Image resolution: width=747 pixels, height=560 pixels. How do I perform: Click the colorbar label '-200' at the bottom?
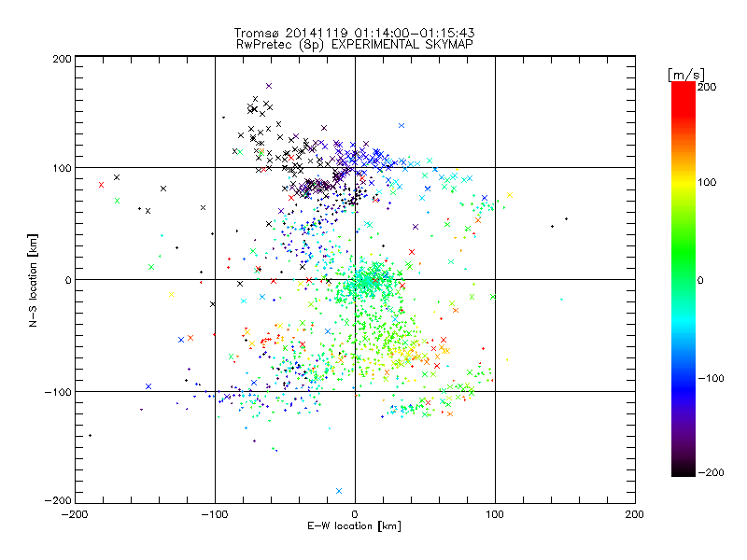pyautogui.click(x=711, y=472)
